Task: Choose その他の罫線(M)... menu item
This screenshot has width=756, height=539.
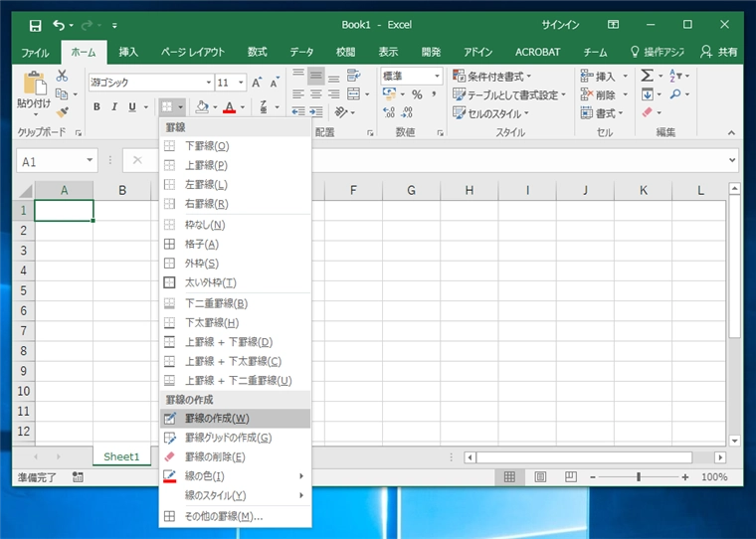Action: pyautogui.click(x=236, y=516)
